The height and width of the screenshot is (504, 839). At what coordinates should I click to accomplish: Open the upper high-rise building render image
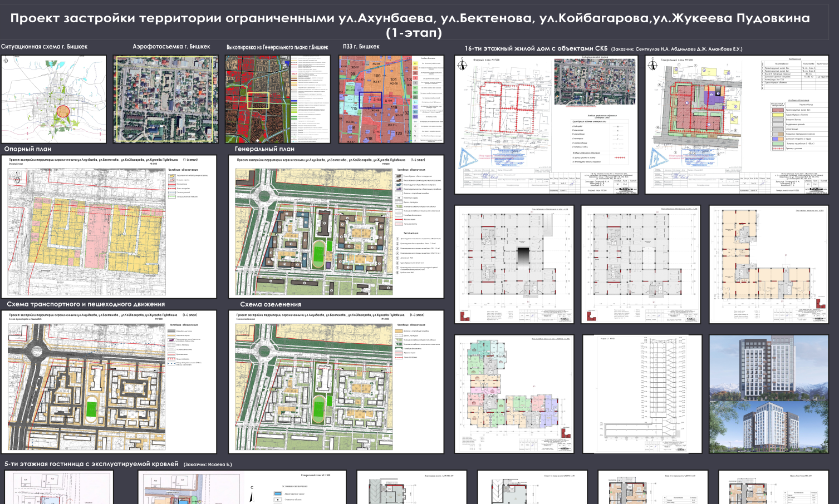(769, 366)
